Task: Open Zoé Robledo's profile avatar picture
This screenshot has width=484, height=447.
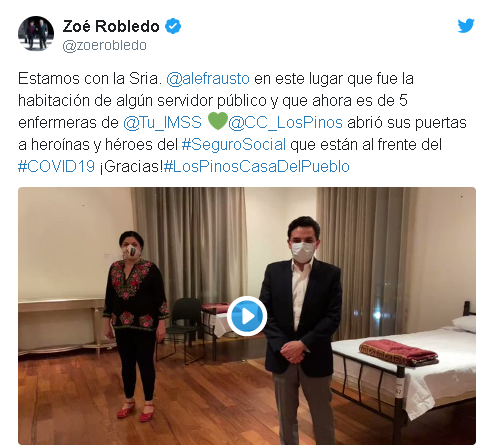Action: [36, 34]
